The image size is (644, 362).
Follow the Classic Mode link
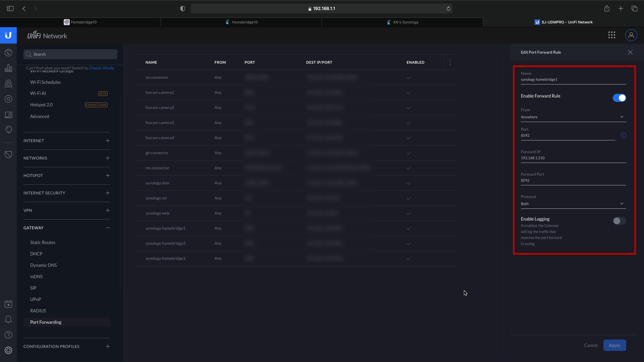click(101, 68)
